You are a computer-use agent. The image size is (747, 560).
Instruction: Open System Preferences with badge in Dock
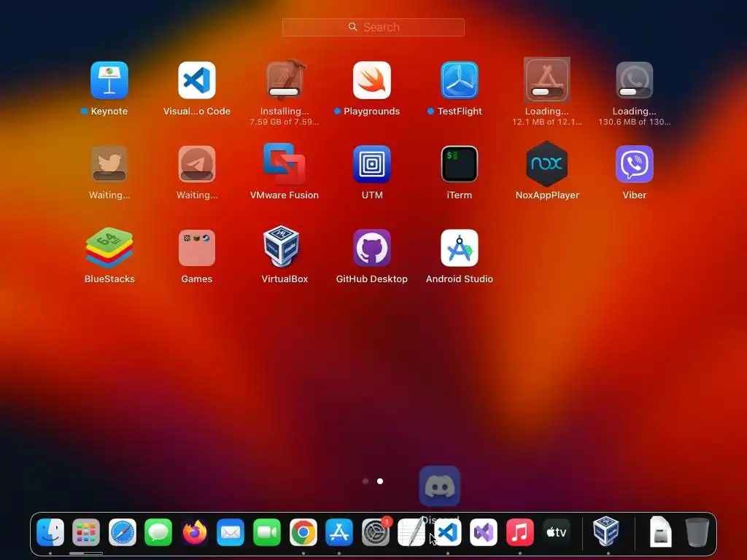pos(376,532)
